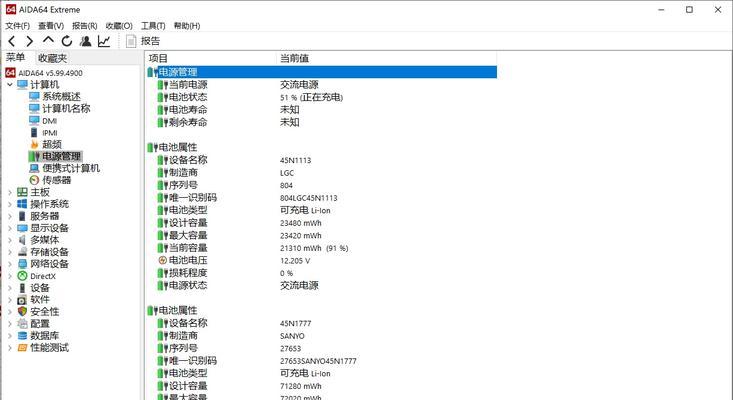The image size is (733, 400).
Task: Select the DMI icon in tree
Action: 34,121
